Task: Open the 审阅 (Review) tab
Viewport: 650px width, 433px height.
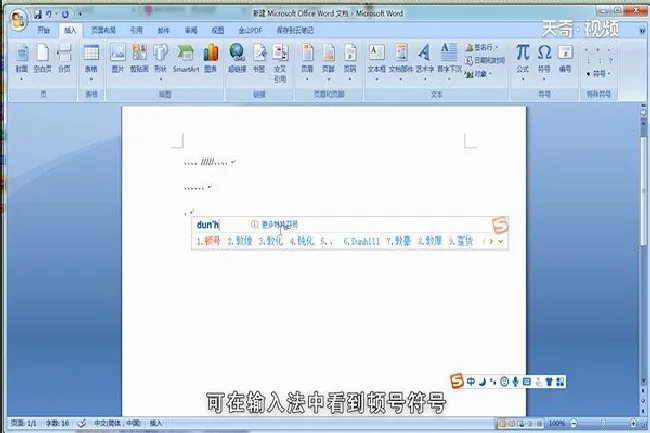Action: (x=191, y=30)
